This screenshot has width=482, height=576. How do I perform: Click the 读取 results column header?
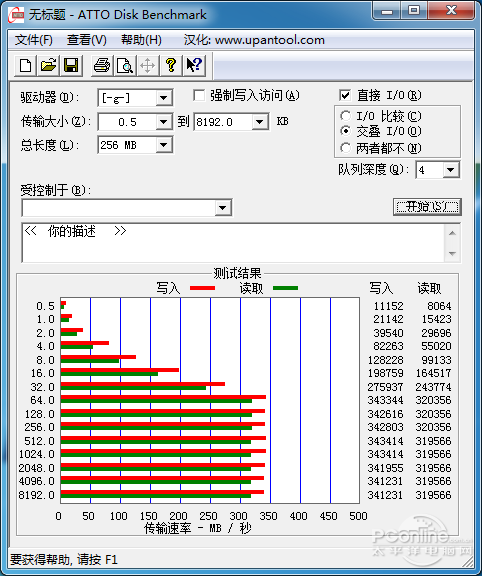(x=429, y=288)
